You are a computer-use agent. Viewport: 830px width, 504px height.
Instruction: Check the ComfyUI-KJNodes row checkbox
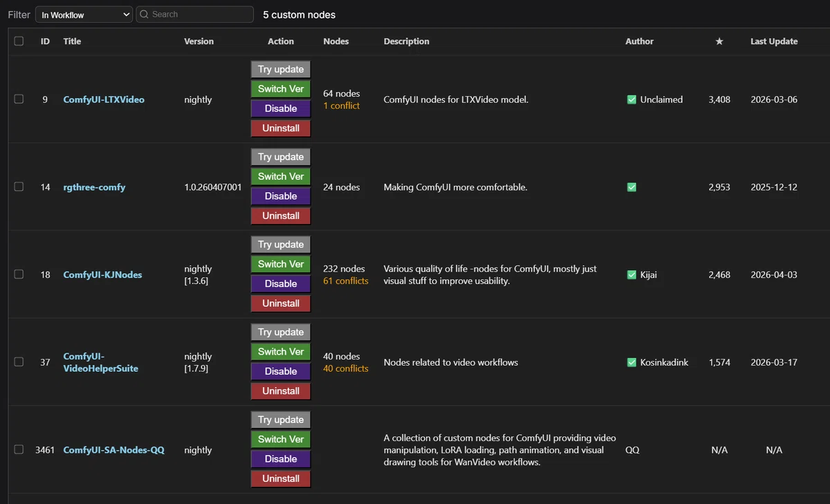point(19,274)
